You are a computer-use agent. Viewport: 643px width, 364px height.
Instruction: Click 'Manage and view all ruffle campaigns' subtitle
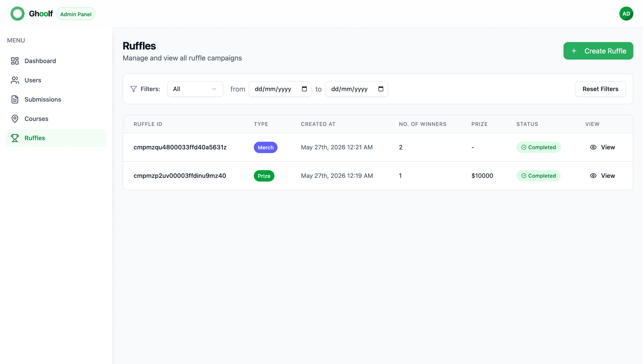coord(182,58)
